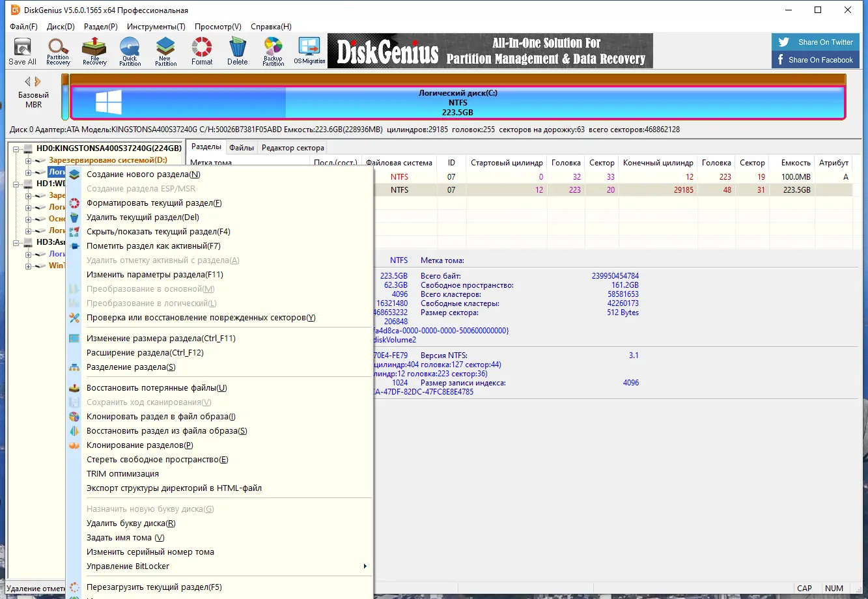Select 'Удалить букву диска(R)'
This screenshot has height=599, width=868.
[219, 523]
